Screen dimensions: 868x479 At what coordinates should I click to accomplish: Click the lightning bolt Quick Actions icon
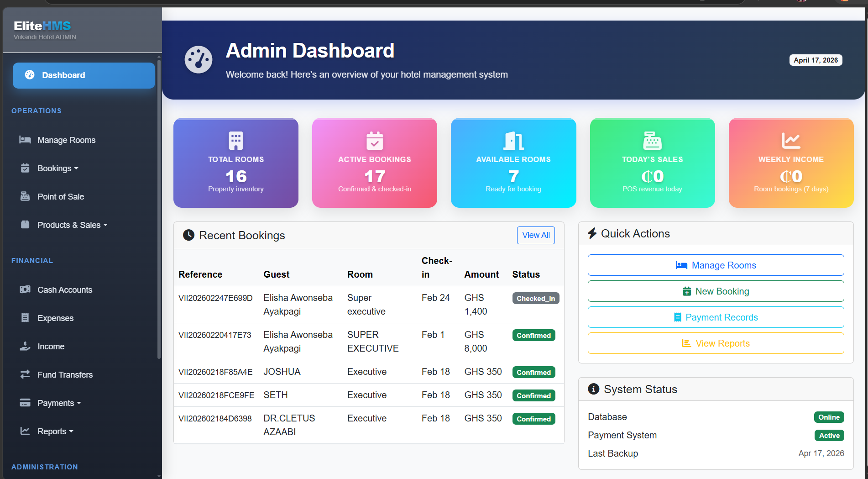[592, 233]
